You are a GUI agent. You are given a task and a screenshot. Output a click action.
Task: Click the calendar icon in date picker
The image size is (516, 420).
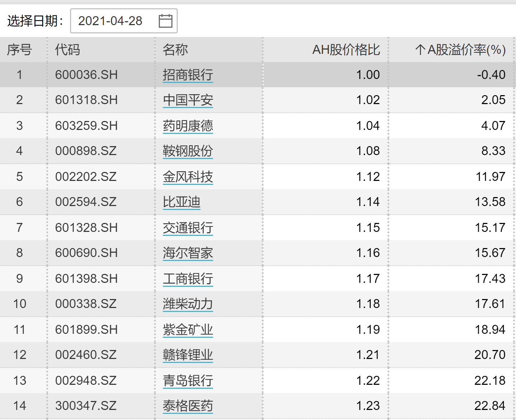(165, 21)
